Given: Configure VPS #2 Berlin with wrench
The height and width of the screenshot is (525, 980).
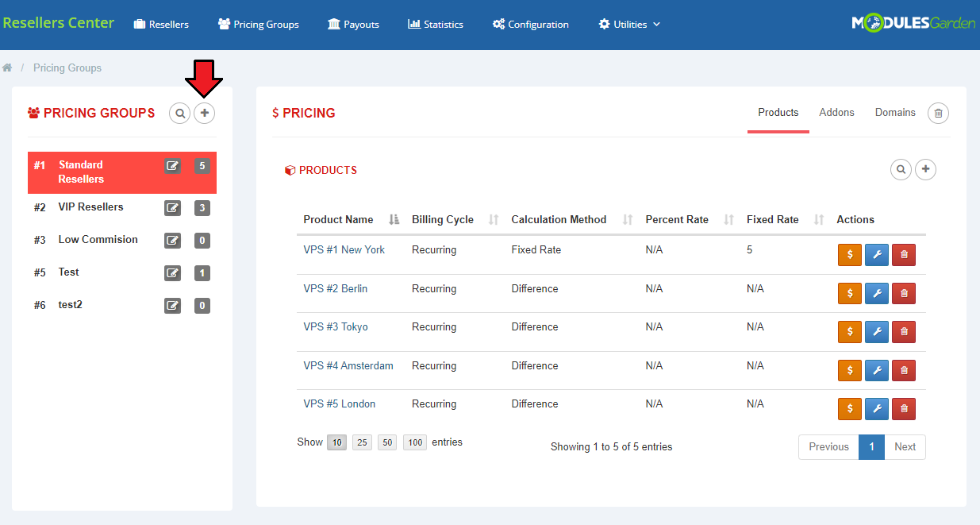Looking at the screenshot, I should [877, 294].
